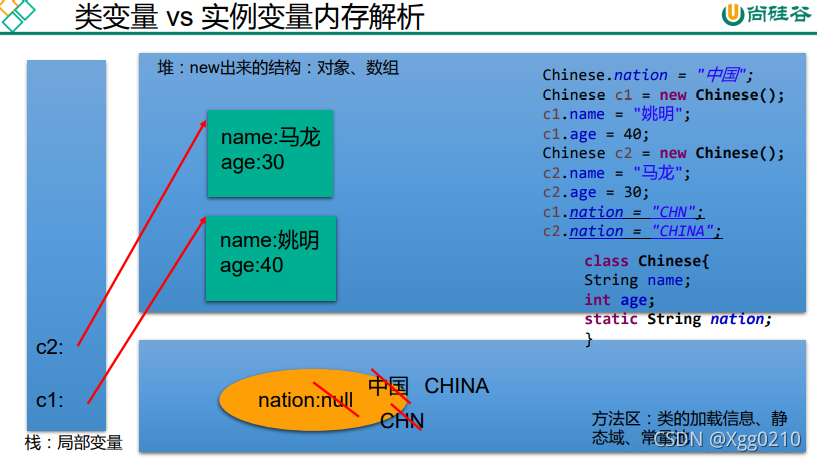Select the heap object box name:马龙
The image size is (817, 461).
tap(270, 154)
